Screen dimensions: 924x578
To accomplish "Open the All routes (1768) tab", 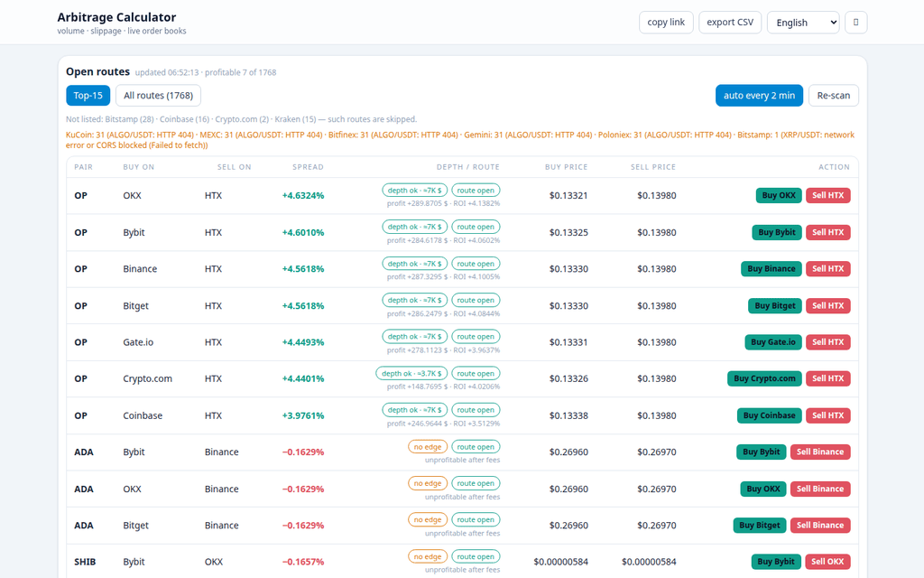I will click(x=159, y=96).
